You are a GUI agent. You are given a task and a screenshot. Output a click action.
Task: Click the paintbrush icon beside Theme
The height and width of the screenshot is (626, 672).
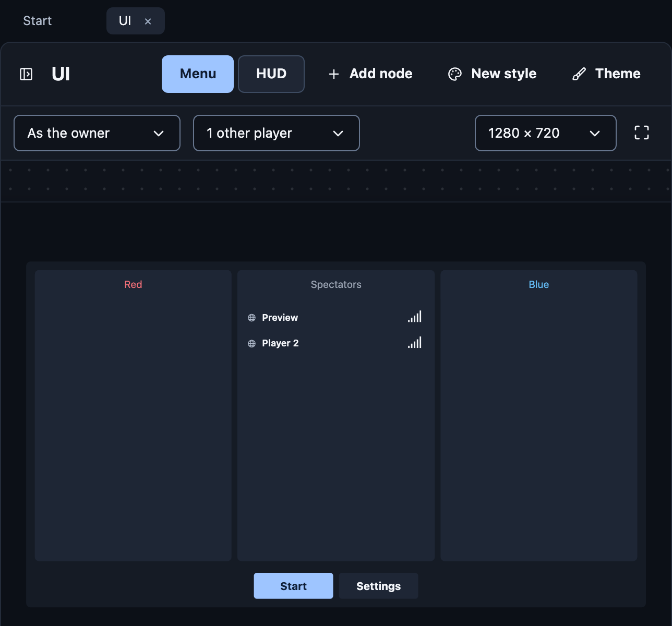579,74
